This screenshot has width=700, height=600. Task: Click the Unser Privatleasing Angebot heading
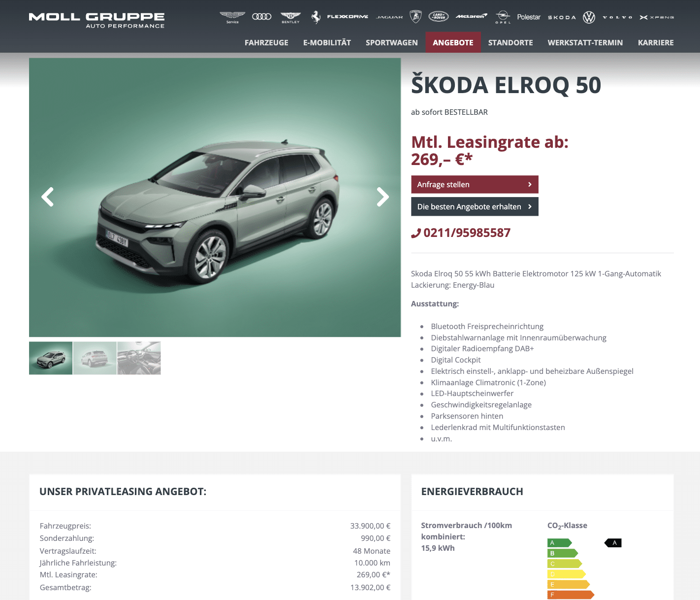point(123,491)
